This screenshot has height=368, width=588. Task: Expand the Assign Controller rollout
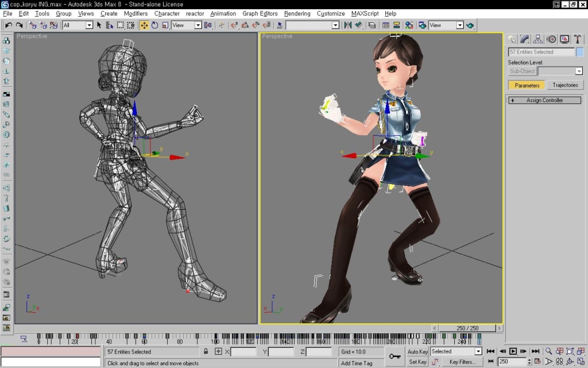pos(544,100)
